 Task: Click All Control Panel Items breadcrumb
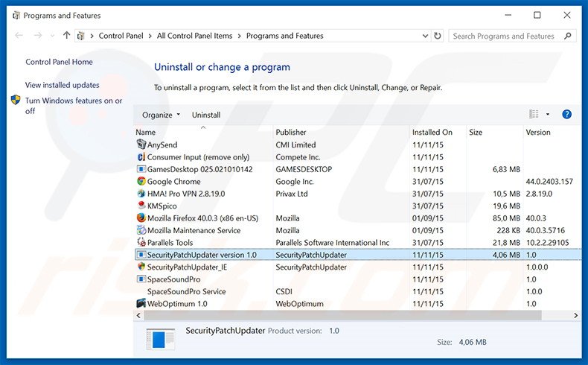(x=194, y=36)
